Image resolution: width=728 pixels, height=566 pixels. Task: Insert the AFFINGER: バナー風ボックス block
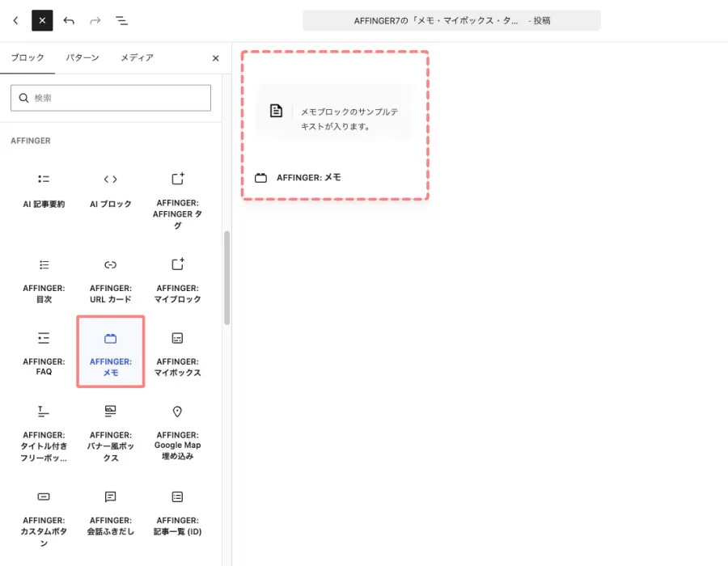pyautogui.click(x=111, y=433)
